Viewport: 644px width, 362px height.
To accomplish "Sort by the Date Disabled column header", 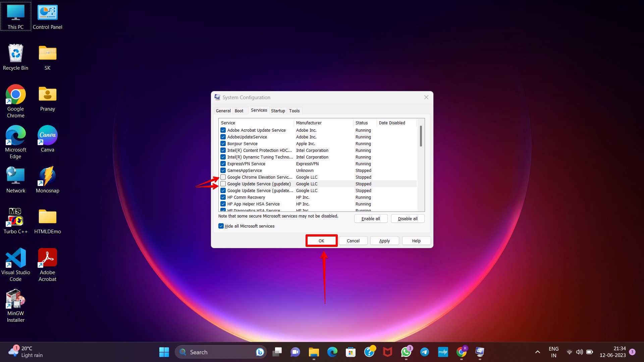I will (x=396, y=123).
